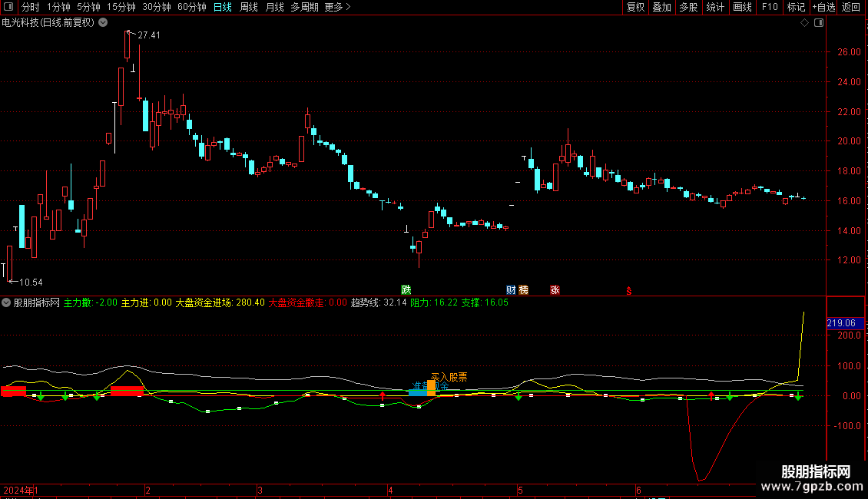Open the 电光科技 chart options dropdown

[103, 23]
